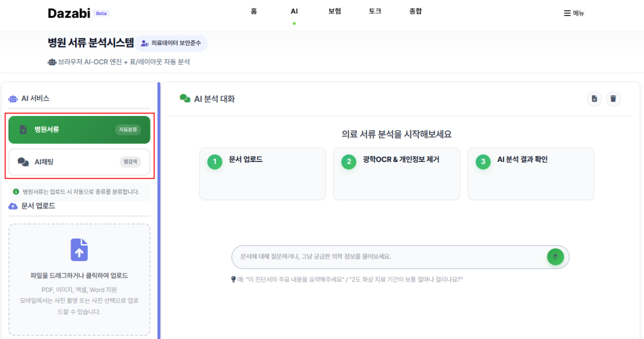
Task: Go to the 홈 navigation tab
Action: point(254,11)
